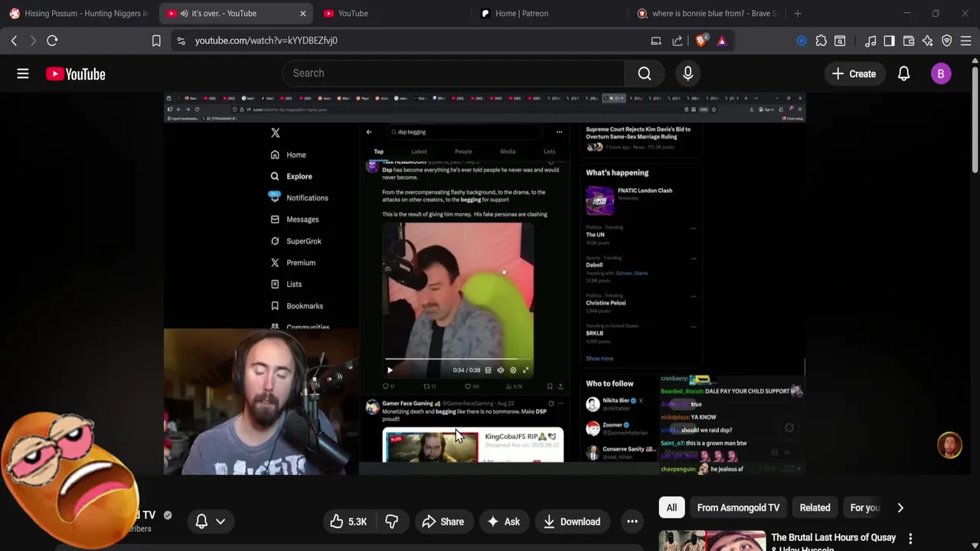This screenshot has width=980, height=551.
Task: Open the Brutal Last Hours video thumbnail
Action: click(x=712, y=540)
